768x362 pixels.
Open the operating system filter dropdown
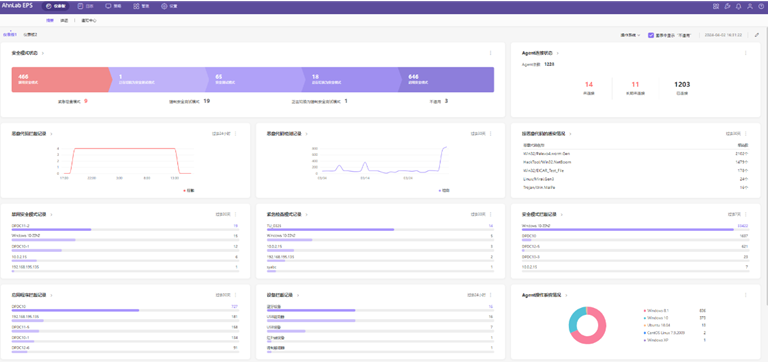tap(630, 35)
